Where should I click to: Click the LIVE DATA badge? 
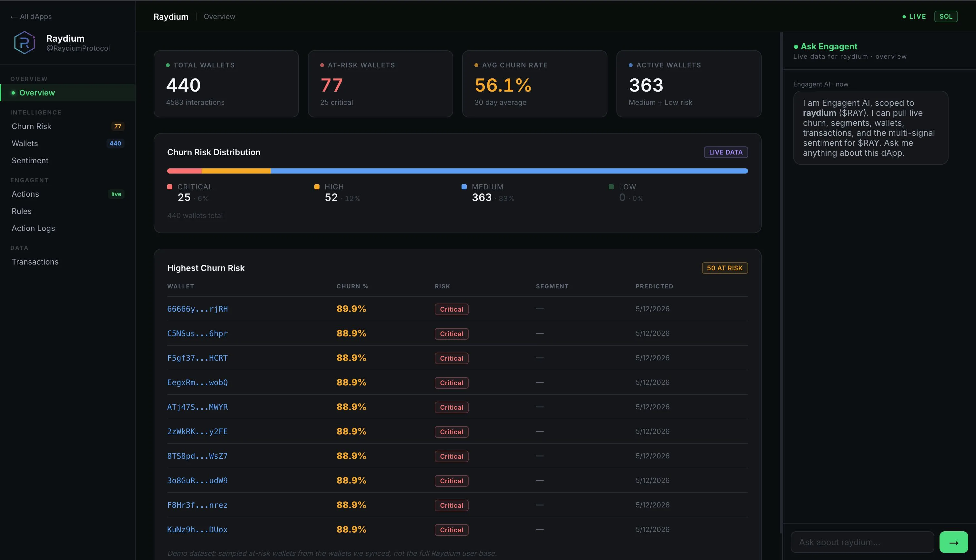coord(726,152)
